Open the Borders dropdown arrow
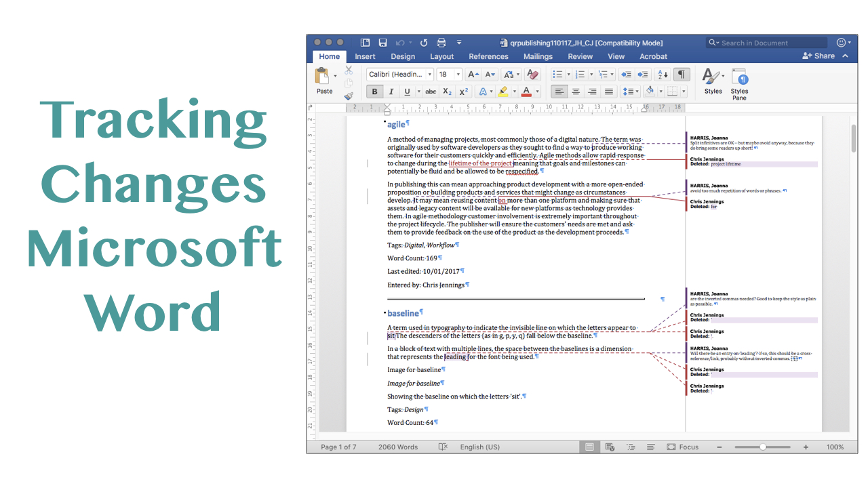The width and height of the screenshot is (868, 488). [684, 91]
